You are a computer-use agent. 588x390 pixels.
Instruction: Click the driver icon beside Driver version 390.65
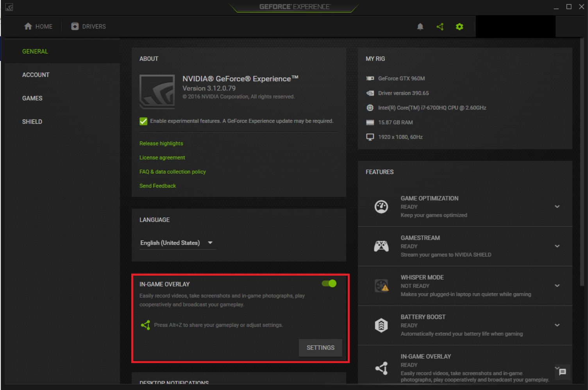click(x=370, y=93)
